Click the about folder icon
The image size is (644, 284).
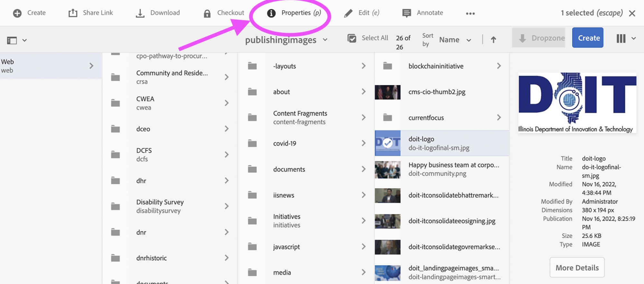[x=252, y=92]
